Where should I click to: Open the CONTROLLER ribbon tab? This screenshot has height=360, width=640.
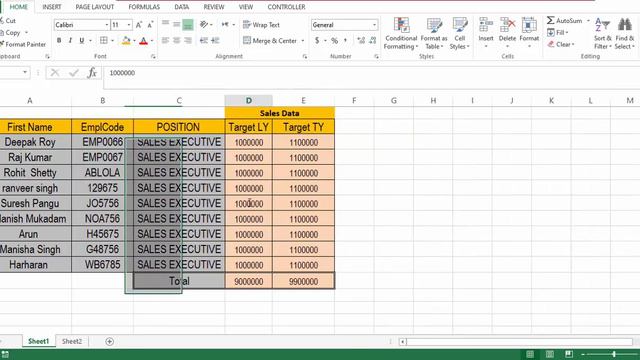(286, 7)
